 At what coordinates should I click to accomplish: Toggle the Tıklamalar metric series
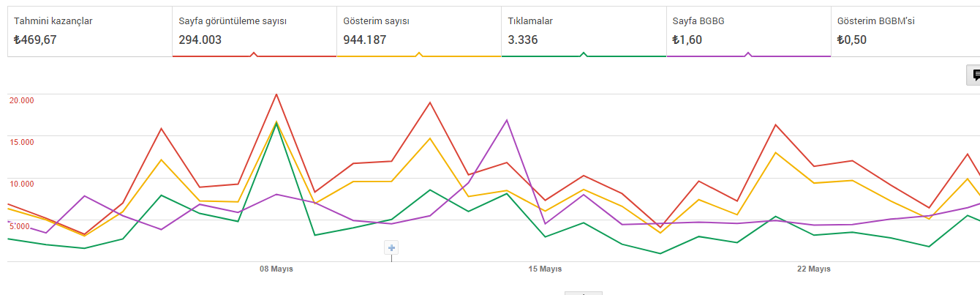point(583,31)
